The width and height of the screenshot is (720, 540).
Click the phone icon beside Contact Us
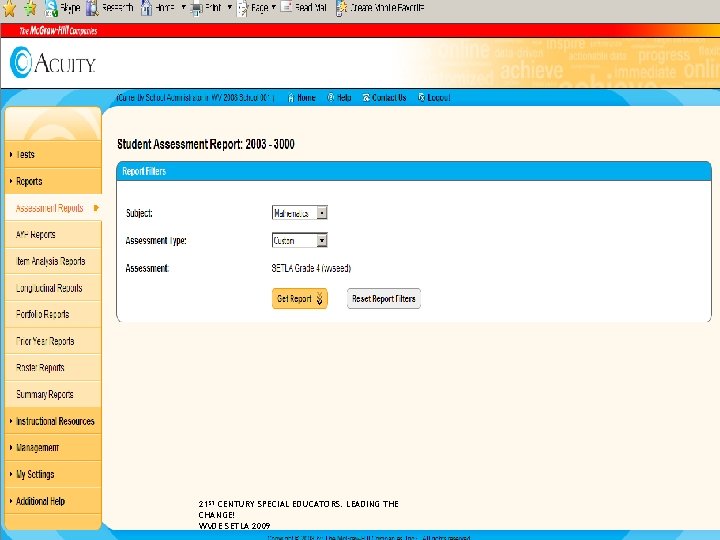366,98
